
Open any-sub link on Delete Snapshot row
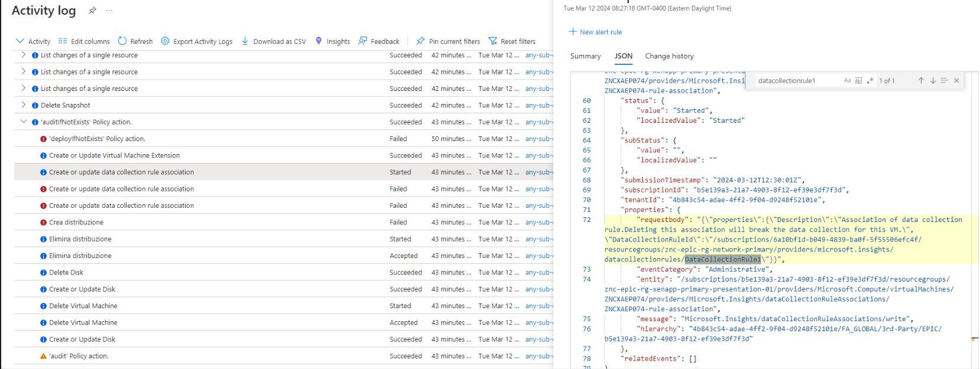point(538,105)
